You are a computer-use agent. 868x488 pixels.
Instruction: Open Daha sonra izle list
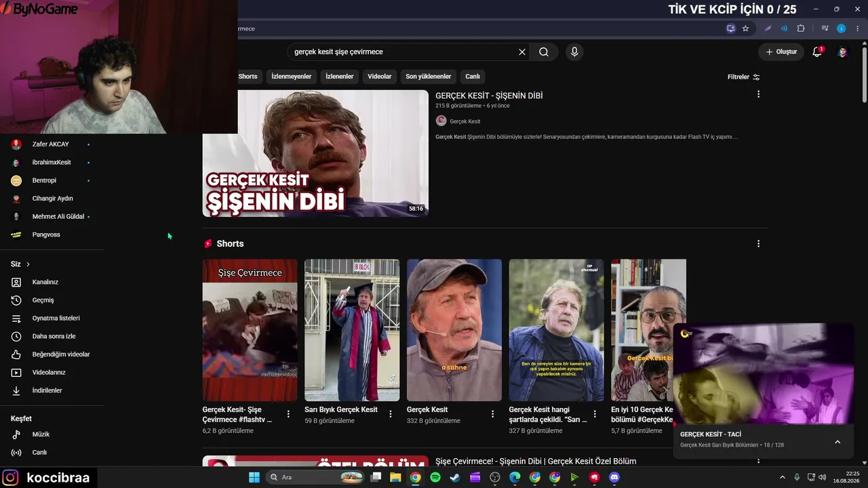[x=52, y=336]
